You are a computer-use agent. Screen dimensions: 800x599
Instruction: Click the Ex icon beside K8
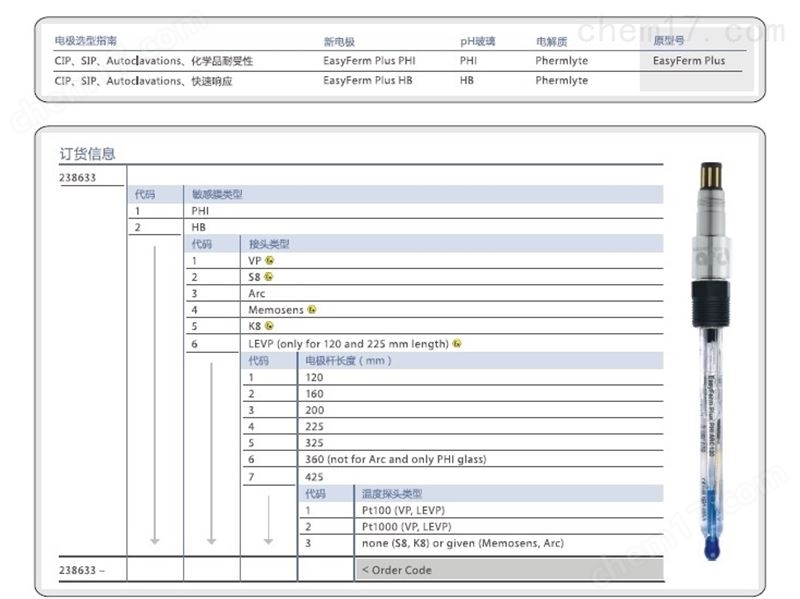[269, 326]
